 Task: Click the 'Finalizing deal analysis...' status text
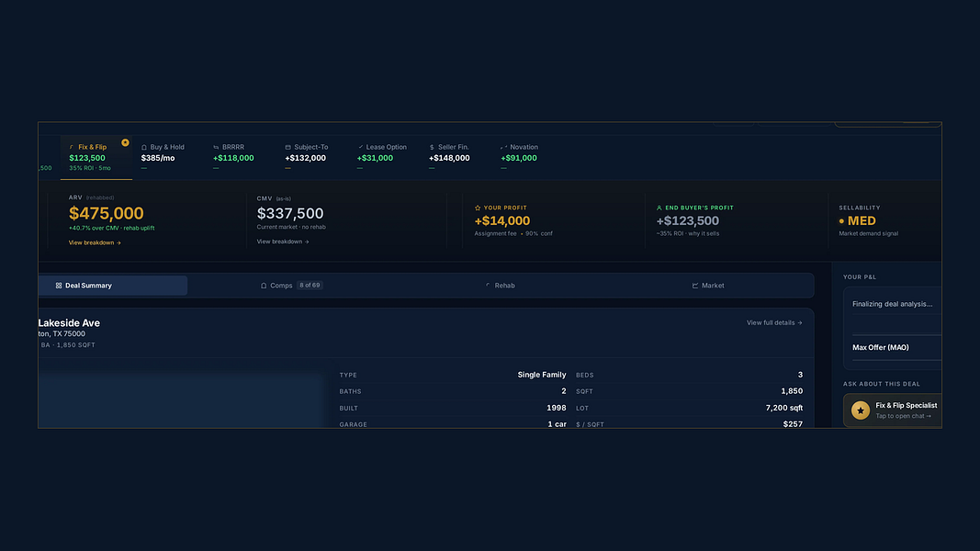tap(893, 304)
